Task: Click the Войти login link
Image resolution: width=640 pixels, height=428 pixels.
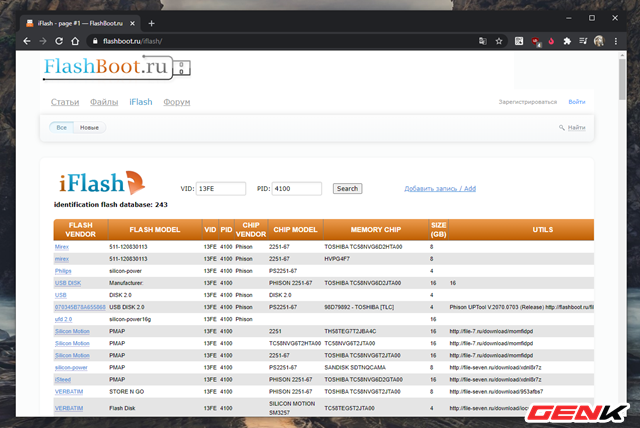Action: (577, 102)
